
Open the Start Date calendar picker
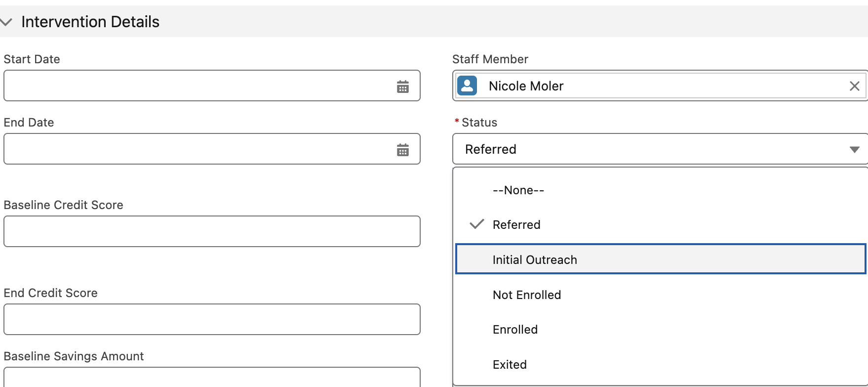coord(403,86)
